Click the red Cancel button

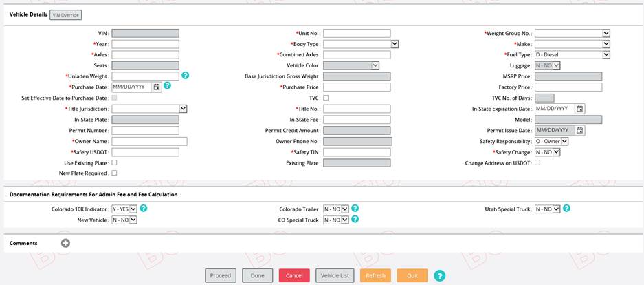pyautogui.click(x=294, y=275)
